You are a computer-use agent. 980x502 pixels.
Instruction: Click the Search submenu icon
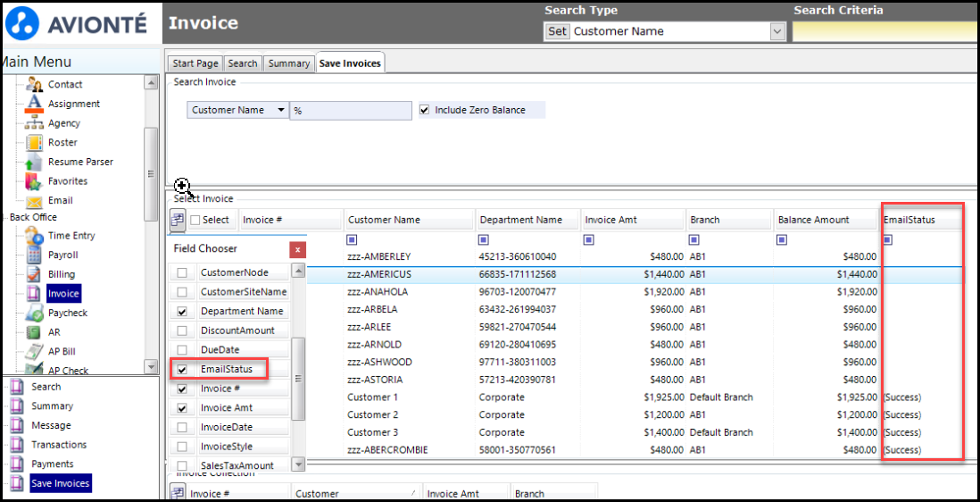17,387
